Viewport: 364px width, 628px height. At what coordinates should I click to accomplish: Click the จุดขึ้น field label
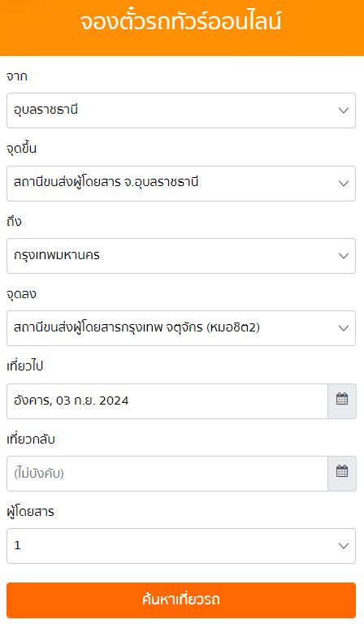(22, 148)
